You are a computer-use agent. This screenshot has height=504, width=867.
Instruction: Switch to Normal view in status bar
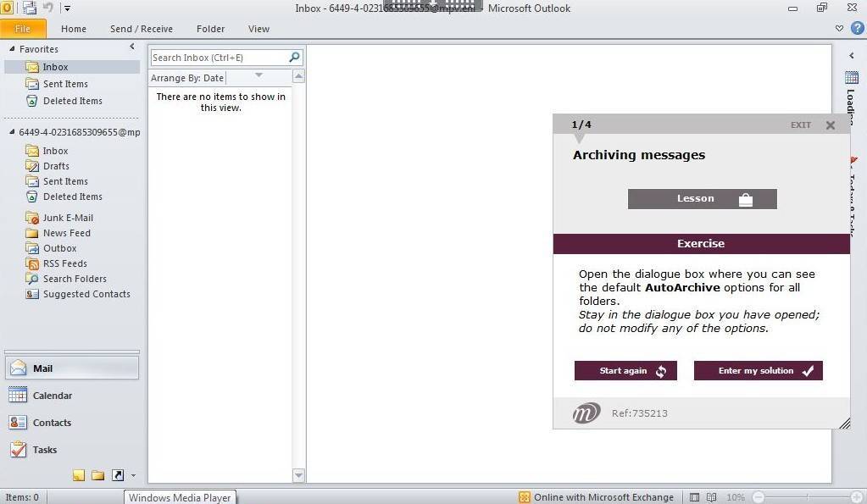click(x=695, y=497)
